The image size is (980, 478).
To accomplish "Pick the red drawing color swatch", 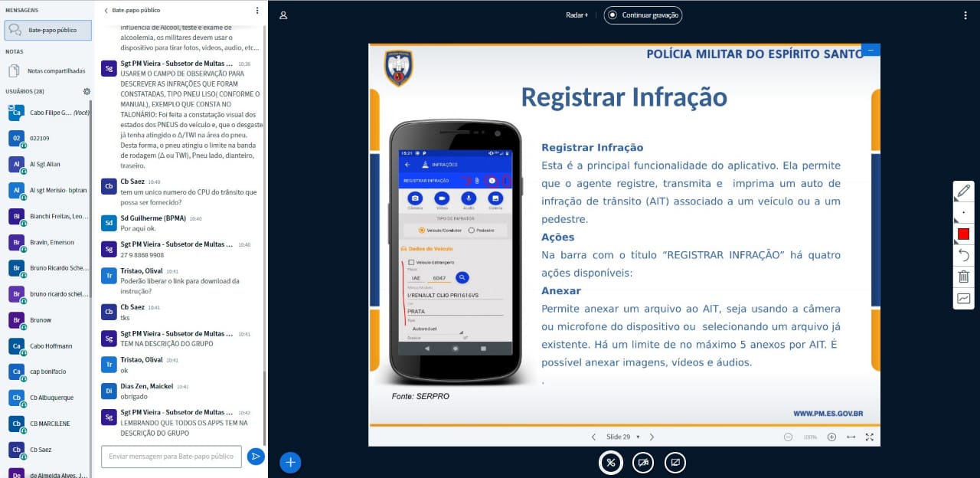I will pos(963,234).
